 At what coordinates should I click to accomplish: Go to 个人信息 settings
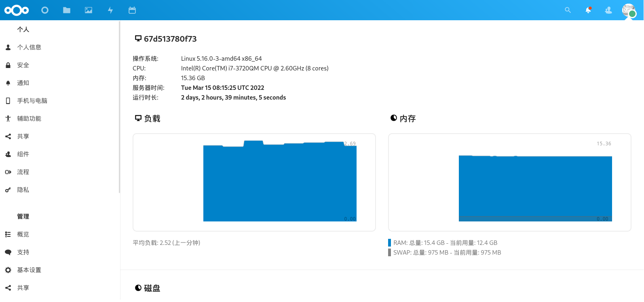pyautogui.click(x=29, y=47)
